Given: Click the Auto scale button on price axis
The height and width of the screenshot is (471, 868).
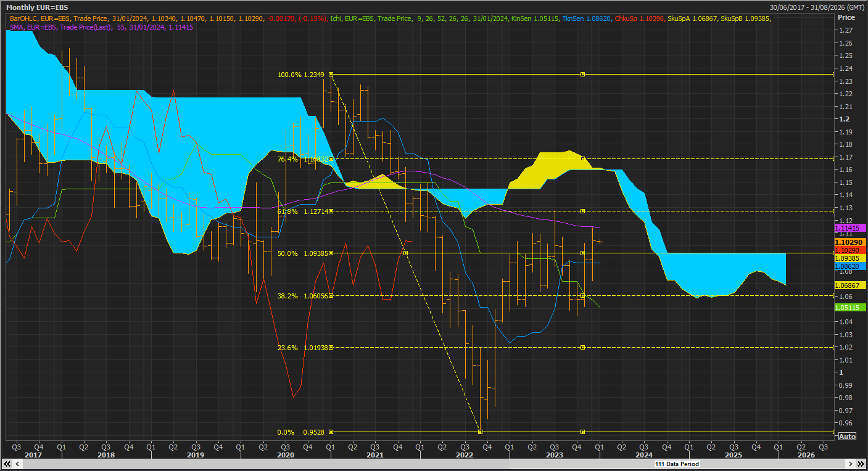Looking at the screenshot, I should 847,436.
